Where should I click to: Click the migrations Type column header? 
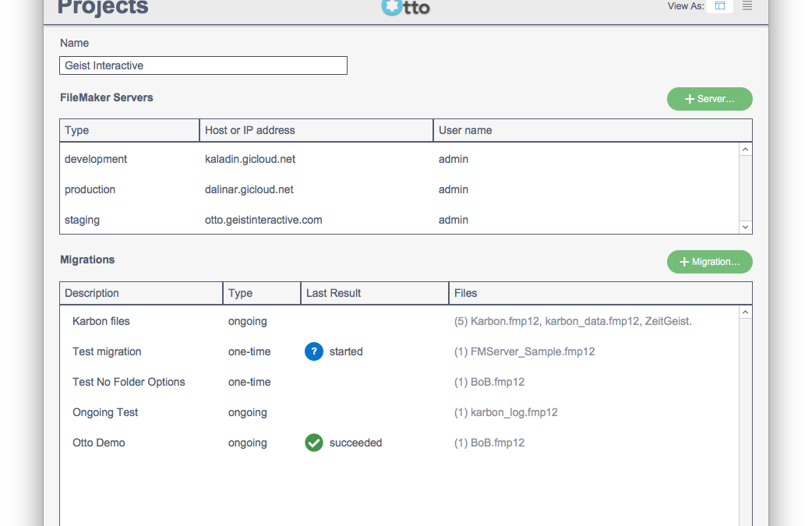click(x=262, y=293)
